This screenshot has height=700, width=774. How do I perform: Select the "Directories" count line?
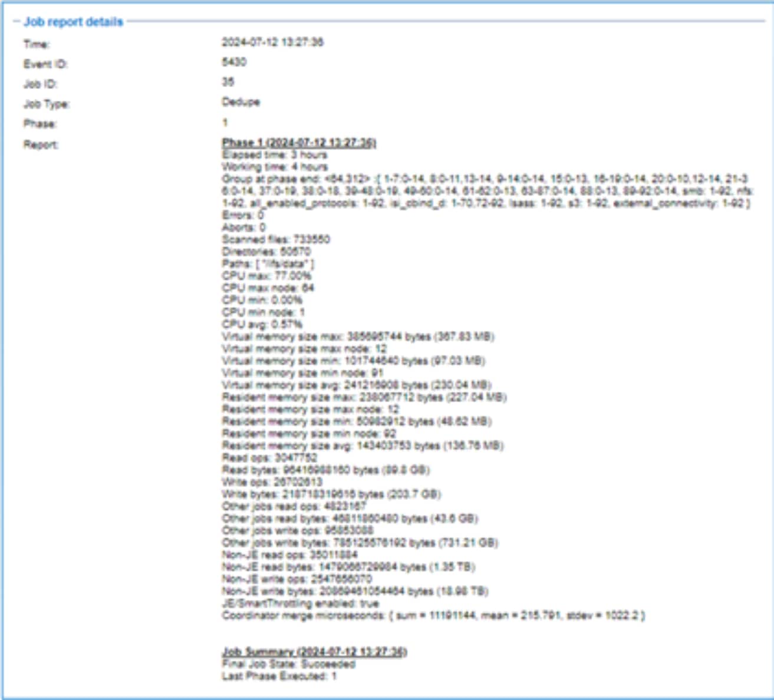point(266,252)
